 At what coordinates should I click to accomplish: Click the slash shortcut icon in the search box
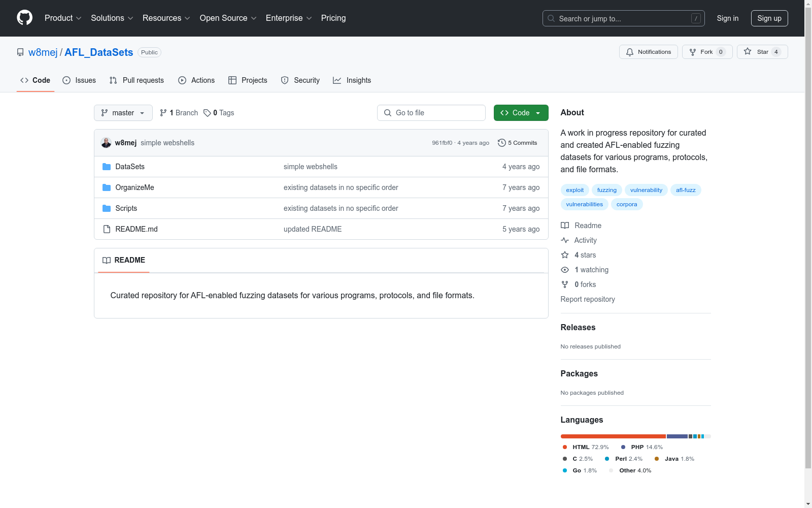(696, 18)
